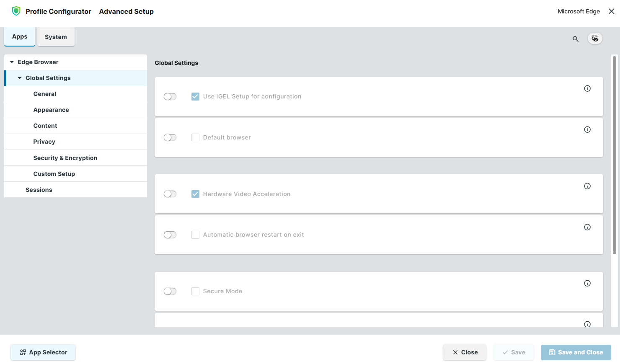Select the Apps tab
The image size is (620, 364).
click(x=20, y=37)
